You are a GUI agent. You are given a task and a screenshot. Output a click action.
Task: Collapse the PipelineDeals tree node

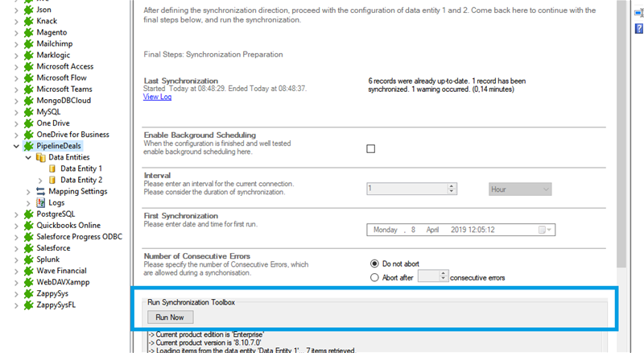17,146
